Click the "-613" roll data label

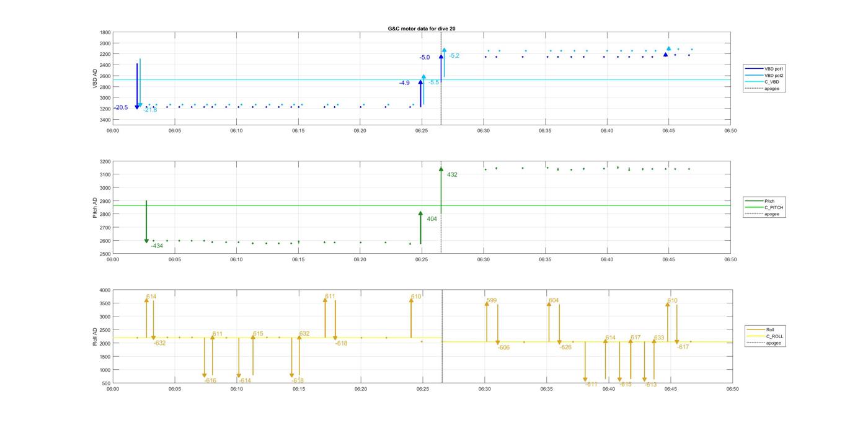point(650,385)
